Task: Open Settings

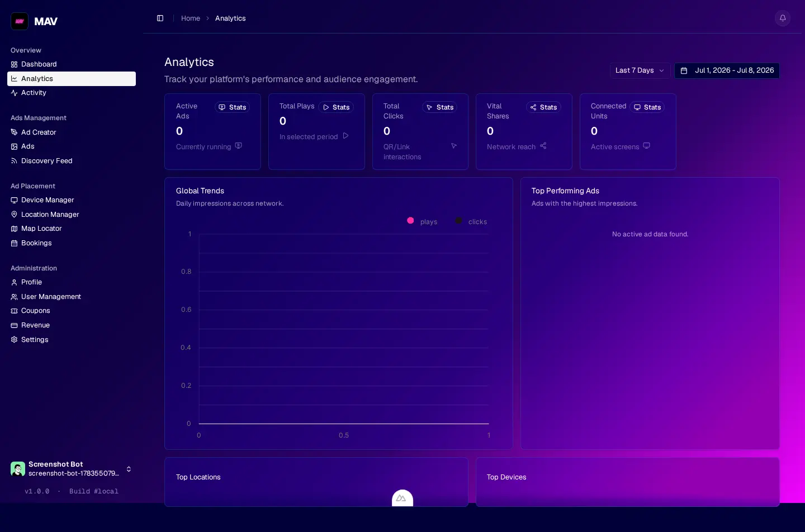Action: [x=72, y=340]
